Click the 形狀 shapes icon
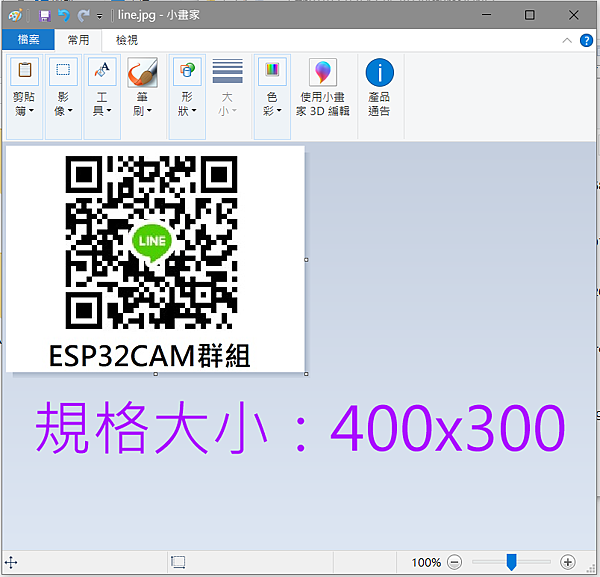This screenshot has height=577, width=600. 187,71
